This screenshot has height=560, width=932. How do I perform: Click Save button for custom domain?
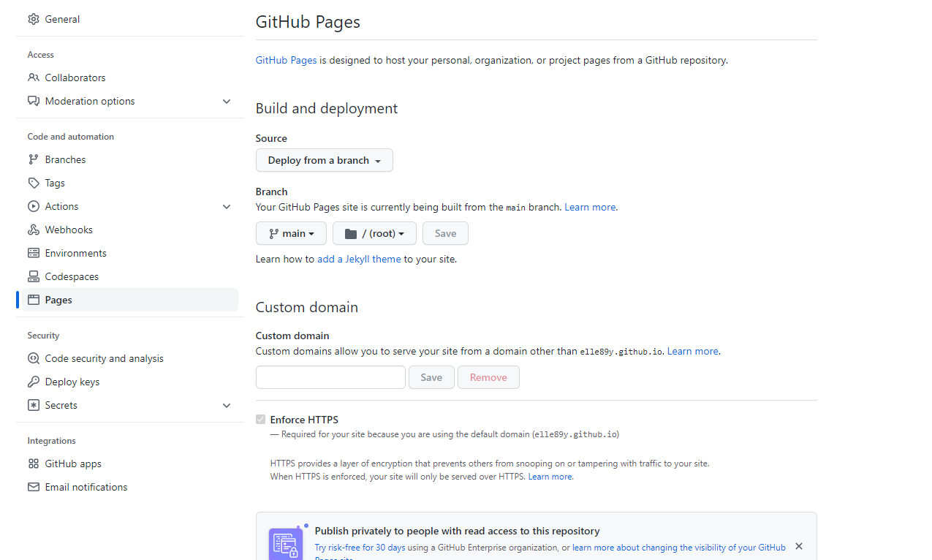(431, 377)
